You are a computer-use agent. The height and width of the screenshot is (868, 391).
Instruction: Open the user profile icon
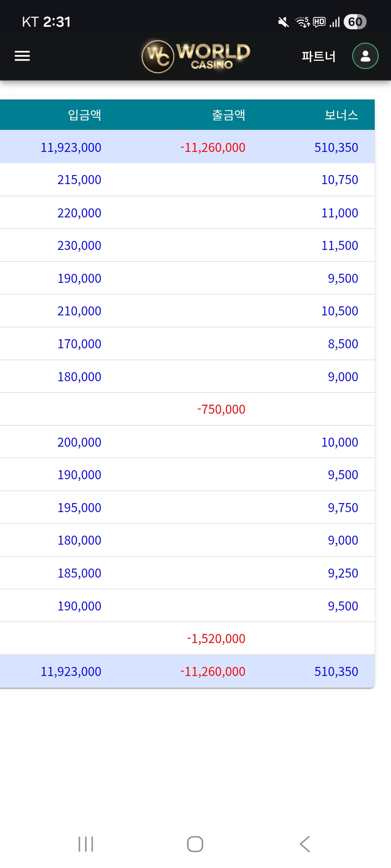coord(365,56)
